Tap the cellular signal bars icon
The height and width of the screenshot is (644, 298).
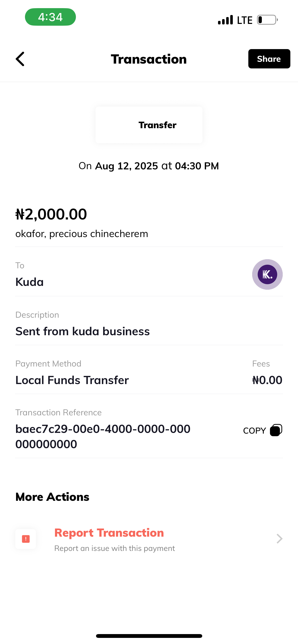click(x=225, y=20)
